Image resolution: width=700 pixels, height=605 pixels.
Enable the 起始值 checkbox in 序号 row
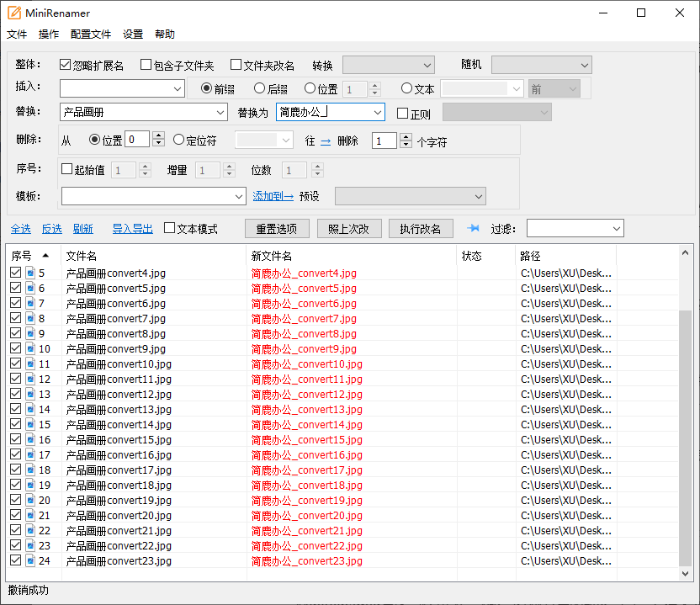tap(66, 169)
